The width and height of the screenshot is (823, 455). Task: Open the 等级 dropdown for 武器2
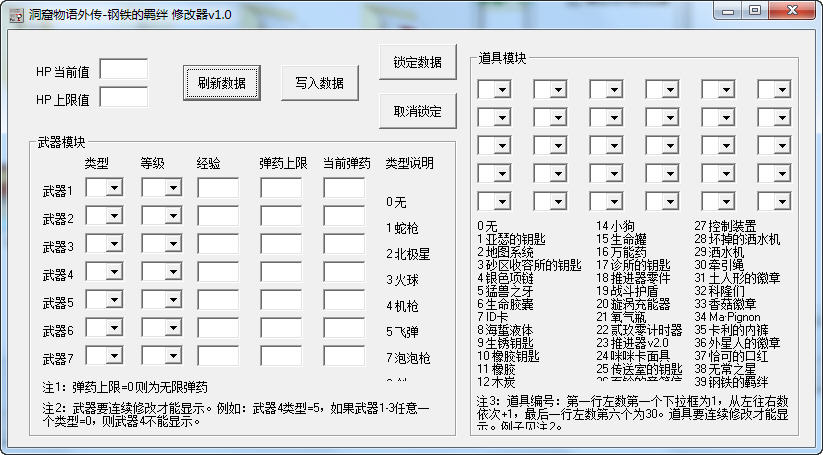161,215
